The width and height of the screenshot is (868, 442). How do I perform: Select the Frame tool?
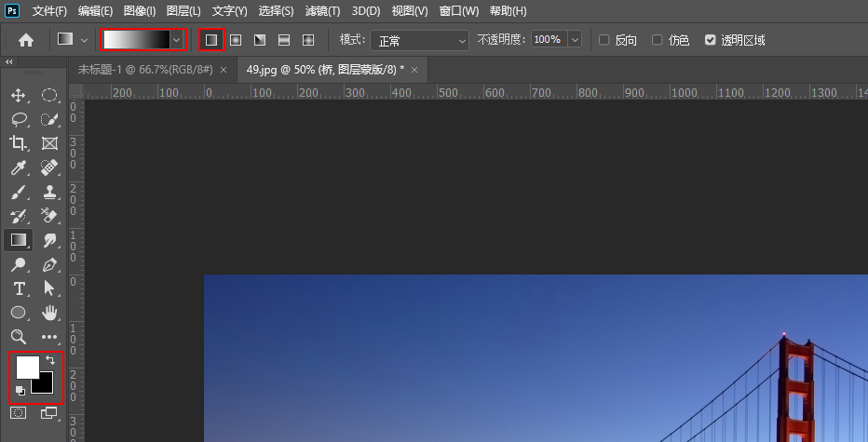[49, 143]
